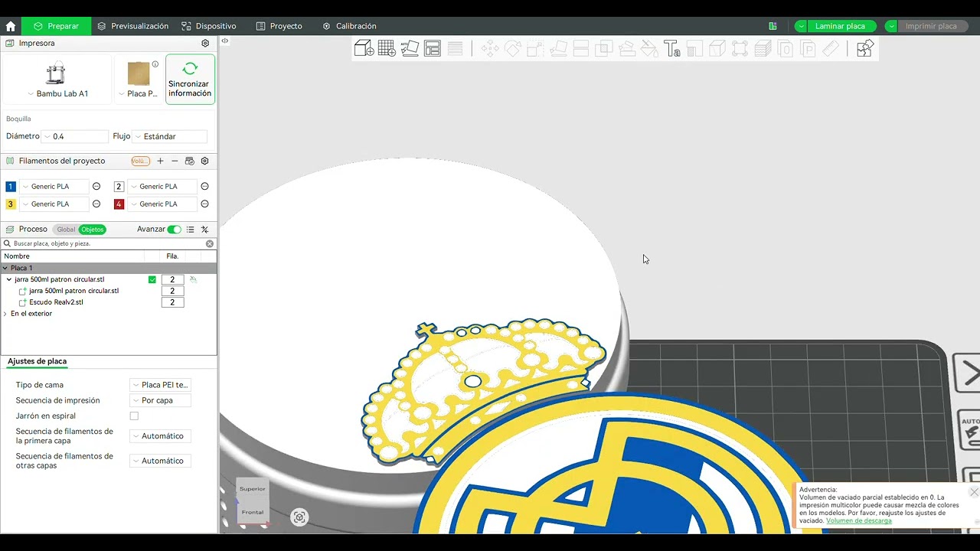Add a filament with the plus icon
The width and height of the screenshot is (980, 551).
(x=160, y=161)
